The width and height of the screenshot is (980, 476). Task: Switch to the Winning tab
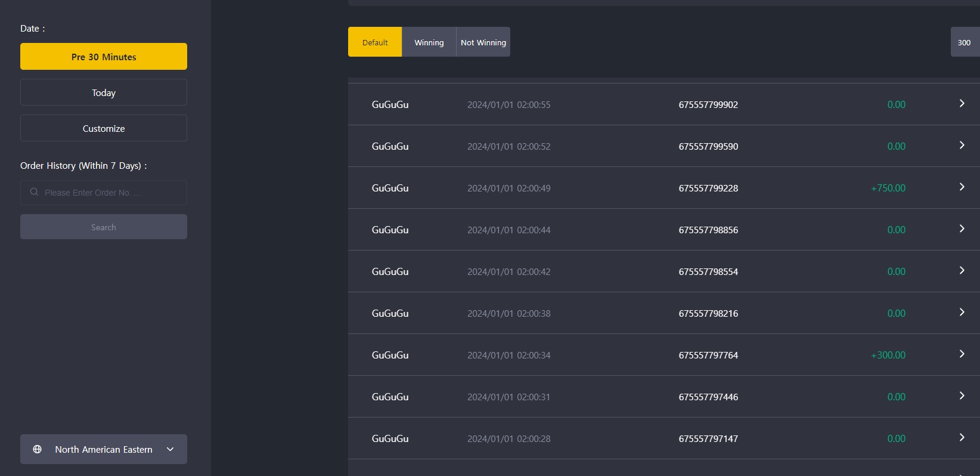[429, 42]
